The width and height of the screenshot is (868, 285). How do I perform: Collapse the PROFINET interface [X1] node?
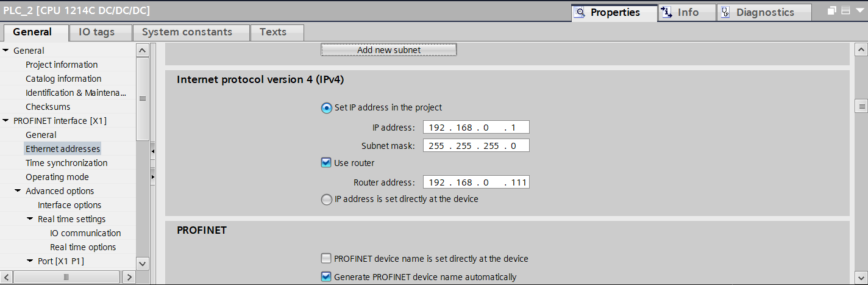(x=6, y=121)
